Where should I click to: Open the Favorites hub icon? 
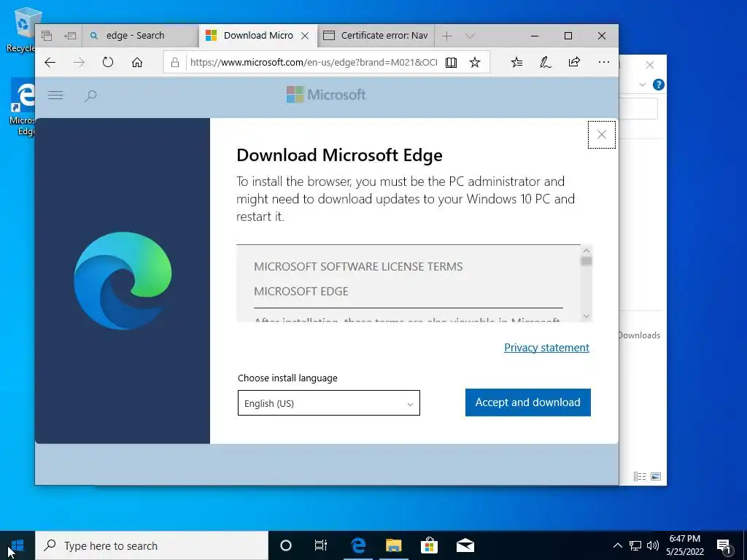click(516, 63)
